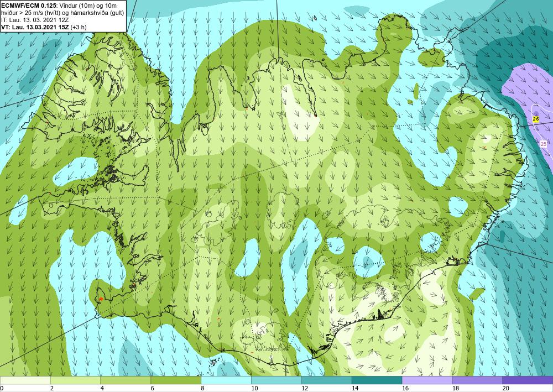Viewport: 553px width, 392px height.
Task: Click the '0' scale label
Action: (x=2, y=389)
